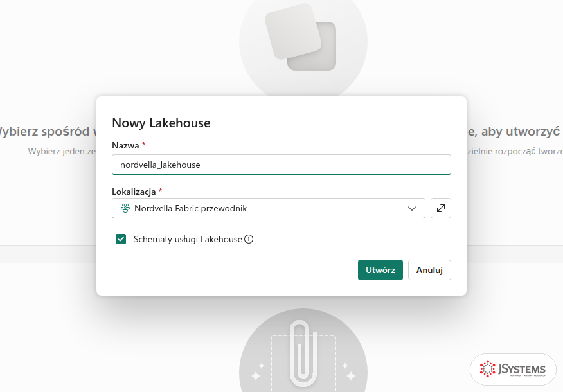The height and width of the screenshot is (392, 563).
Task: Uncheck Schematy usługi Lakehouse checkbox
Action: point(121,239)
